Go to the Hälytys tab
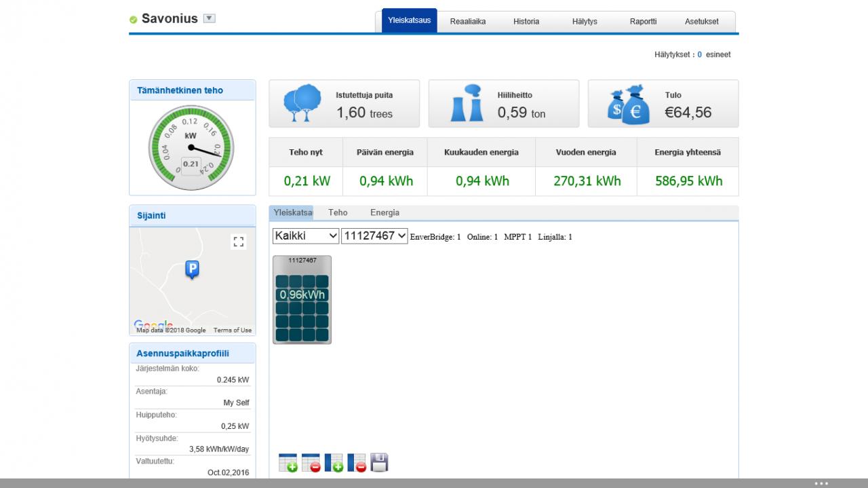This screenshot has height=488, width=868. coord(585,21)
